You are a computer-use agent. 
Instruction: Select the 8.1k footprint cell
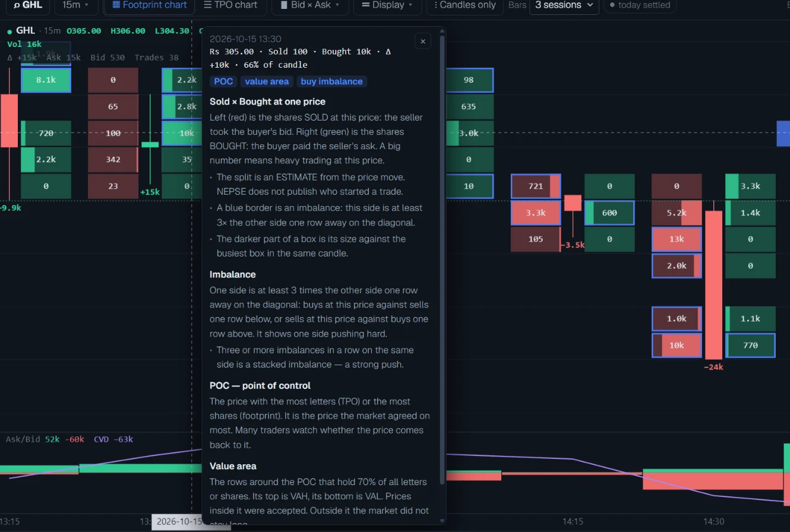pyautogui.click(x=46, y=80)
